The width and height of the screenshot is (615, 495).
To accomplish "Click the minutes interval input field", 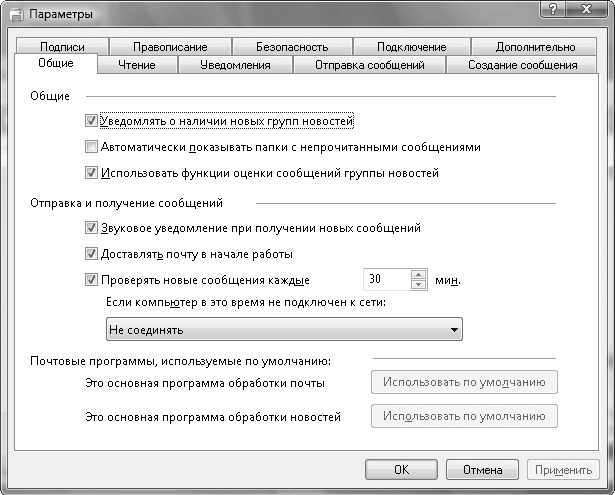I will pyautogui.click(x=384, y=280).
